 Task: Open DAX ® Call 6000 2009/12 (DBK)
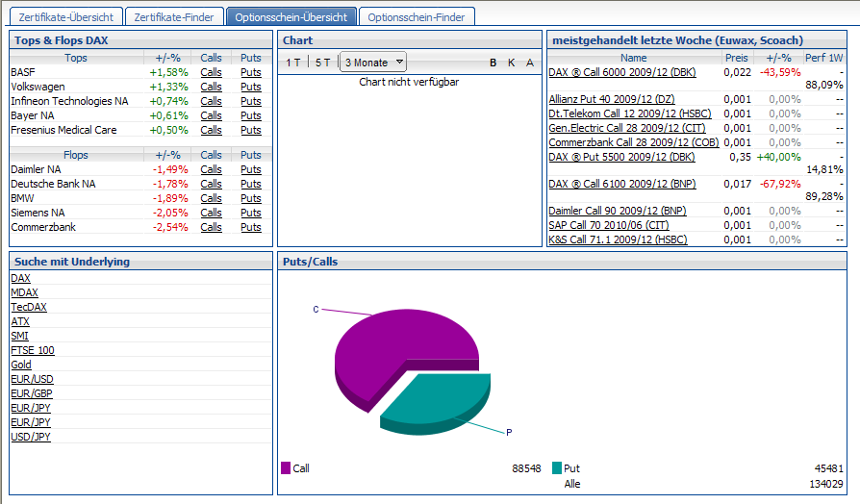click(621, 72)
